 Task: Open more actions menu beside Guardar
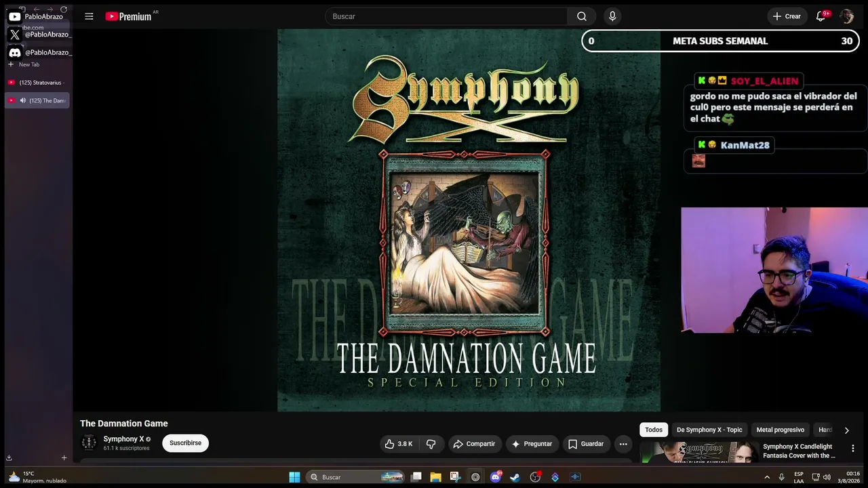tap(623, 444)
